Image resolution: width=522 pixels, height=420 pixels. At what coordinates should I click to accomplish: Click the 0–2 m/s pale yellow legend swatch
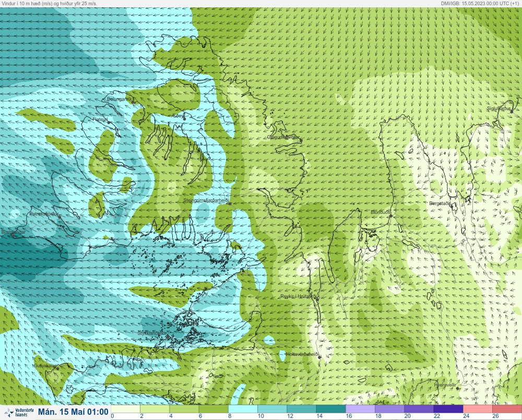[x=125, y=409]
